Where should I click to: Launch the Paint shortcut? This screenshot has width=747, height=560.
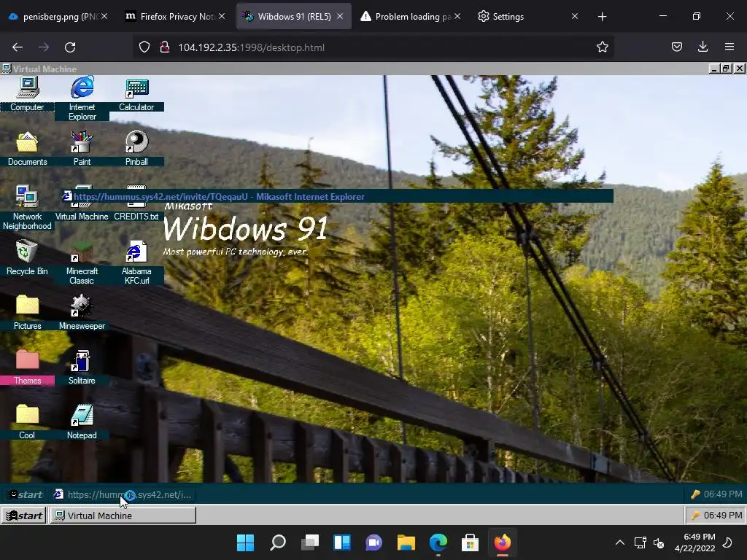coord(82,148)
